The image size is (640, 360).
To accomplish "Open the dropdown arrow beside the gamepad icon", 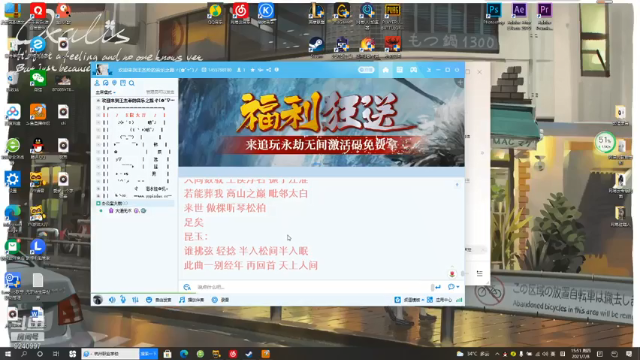I will (x=429, y=70).
